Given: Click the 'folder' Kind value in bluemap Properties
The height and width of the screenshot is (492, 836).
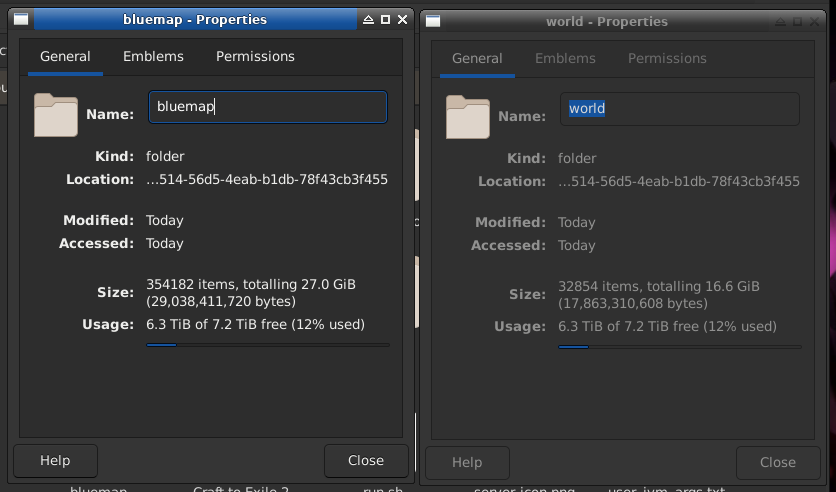Looking at the screenshot, I should click(x=165, y=157).
